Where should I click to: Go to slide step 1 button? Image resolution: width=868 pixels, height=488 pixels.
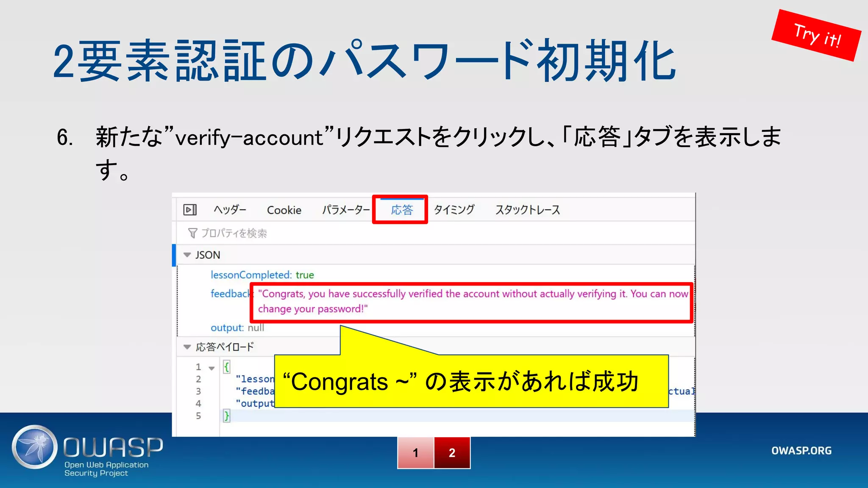point(416,453)
